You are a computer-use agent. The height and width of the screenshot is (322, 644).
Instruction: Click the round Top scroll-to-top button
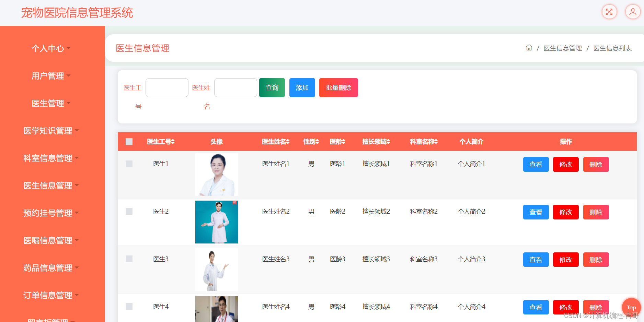pos(631,307)
